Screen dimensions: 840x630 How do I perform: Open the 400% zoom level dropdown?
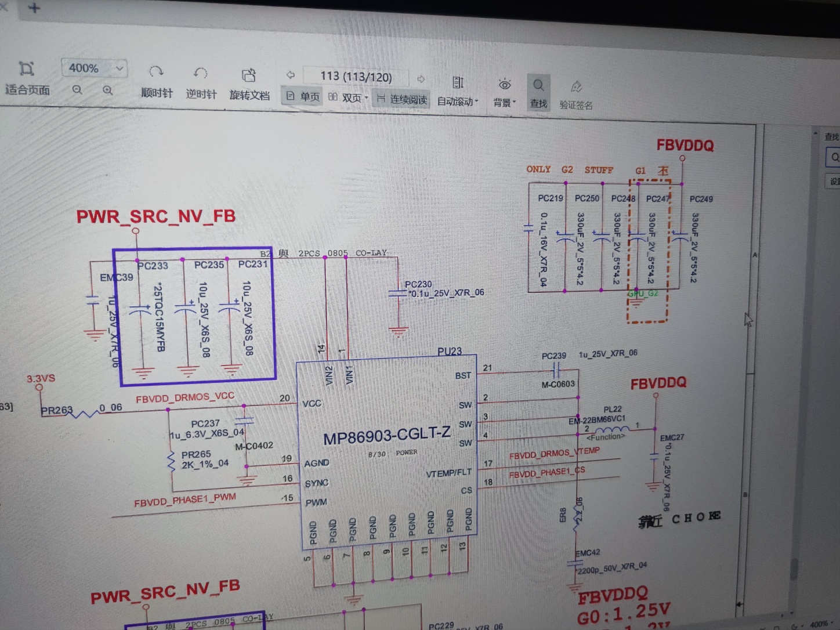[x=120, y=68]
